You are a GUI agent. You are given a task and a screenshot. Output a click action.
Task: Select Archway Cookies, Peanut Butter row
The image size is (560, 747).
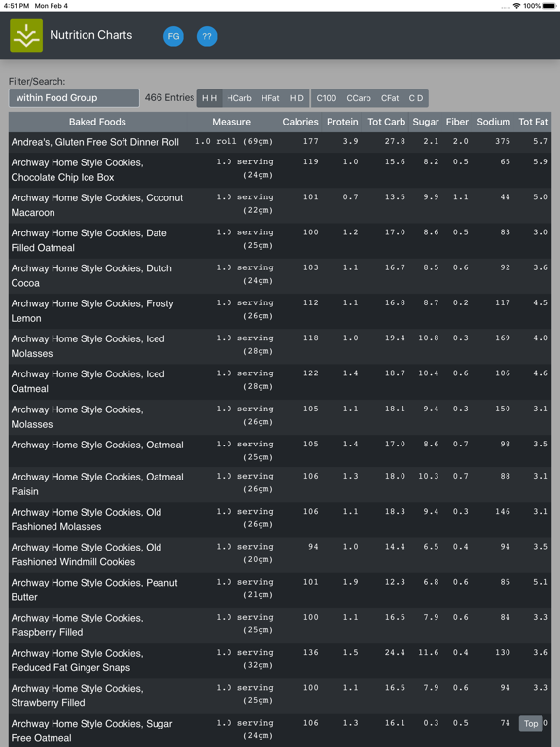(280, 589)
